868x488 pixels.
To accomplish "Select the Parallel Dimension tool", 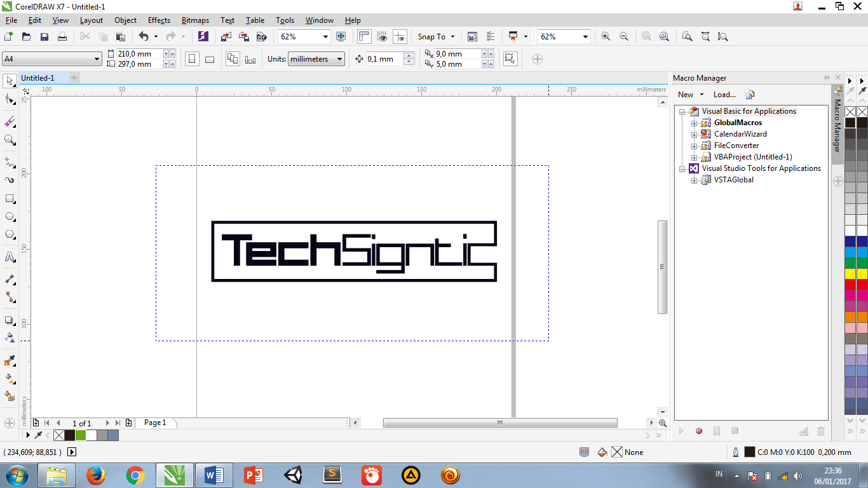I will click(10, 279).
